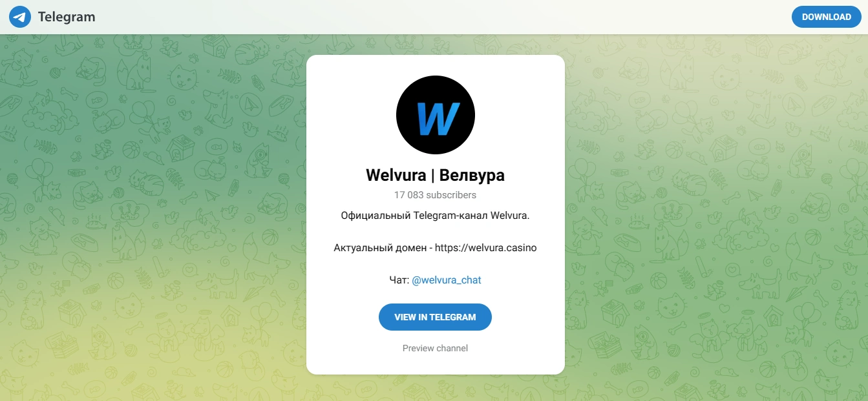Screen dimensions: 868x401
Task: Click the Latin word Welvura in the title
Action: (x=396, y=175)
